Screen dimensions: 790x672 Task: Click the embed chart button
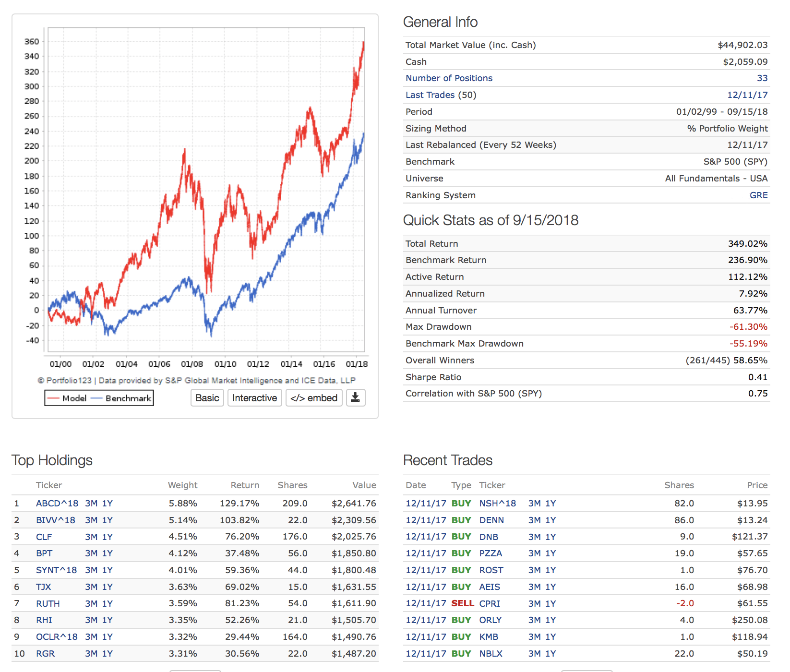pyautogui.click(x=314, y=398)
